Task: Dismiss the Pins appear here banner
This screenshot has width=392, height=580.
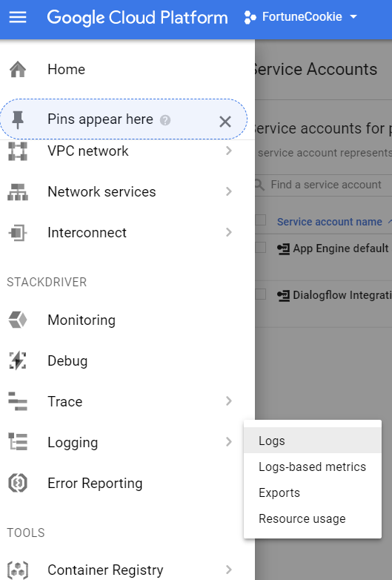Action: (225, 122)
